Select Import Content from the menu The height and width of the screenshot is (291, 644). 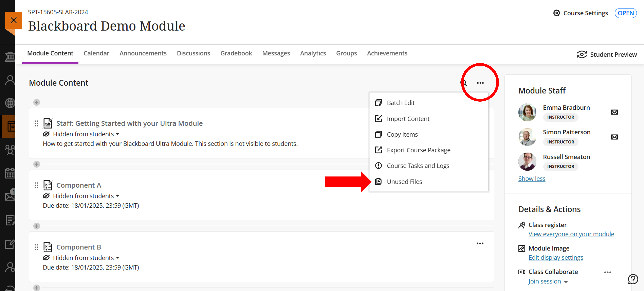tap(429, 119)
